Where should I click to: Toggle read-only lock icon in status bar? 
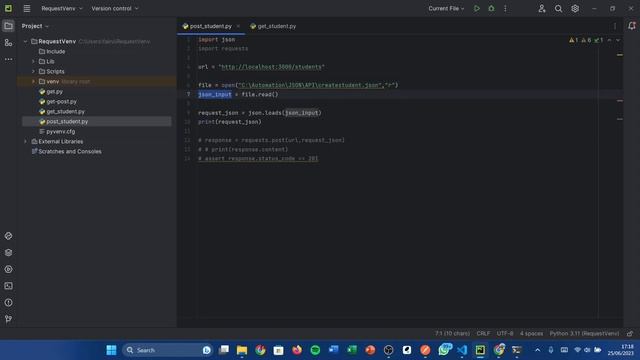tap(630, 333)
